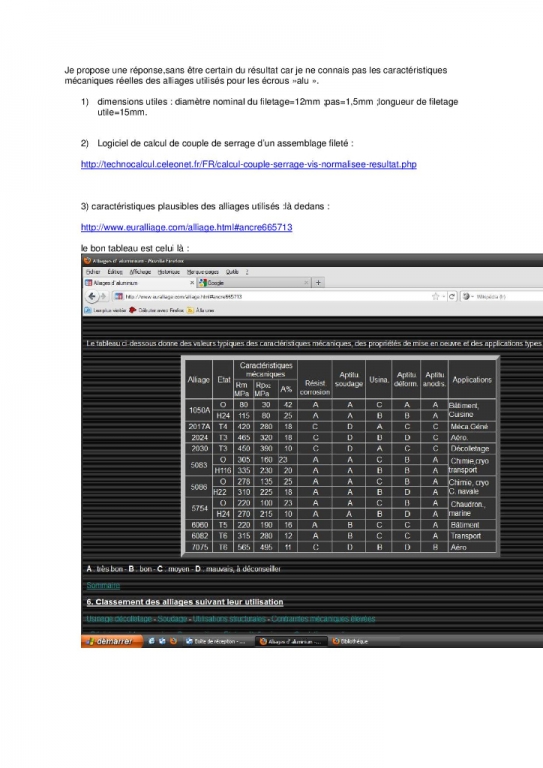Open the technocalcul.celeonet.fr hyperlink
The image size is (543, 768).
249,164
